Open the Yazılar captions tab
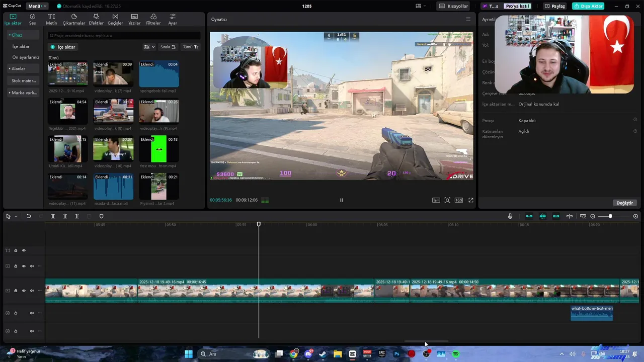 tap(134, 20)
